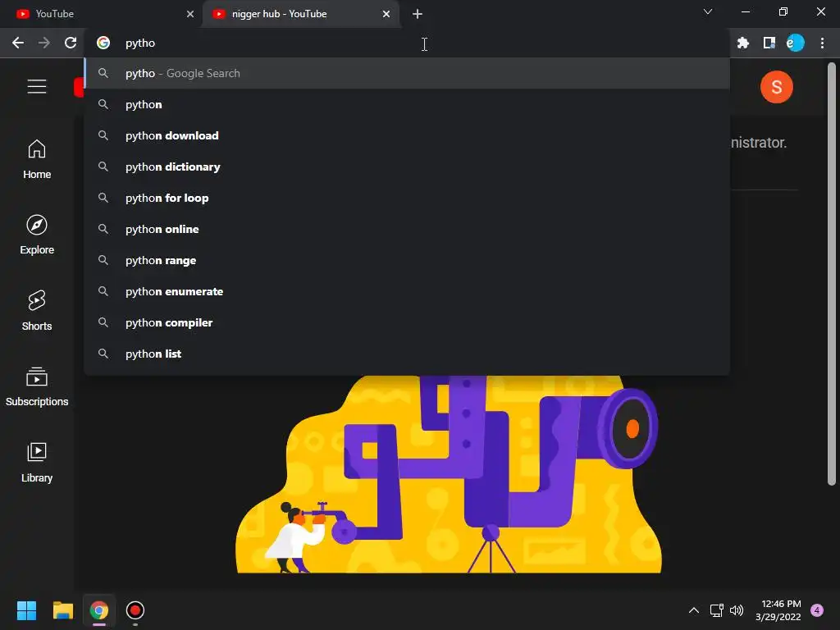Open notification center badge
840x630 pixels.
(817, 610)
